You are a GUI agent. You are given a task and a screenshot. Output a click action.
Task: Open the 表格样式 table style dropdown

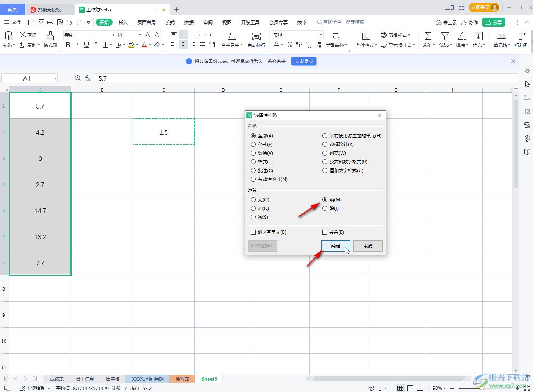pos(395,35)
